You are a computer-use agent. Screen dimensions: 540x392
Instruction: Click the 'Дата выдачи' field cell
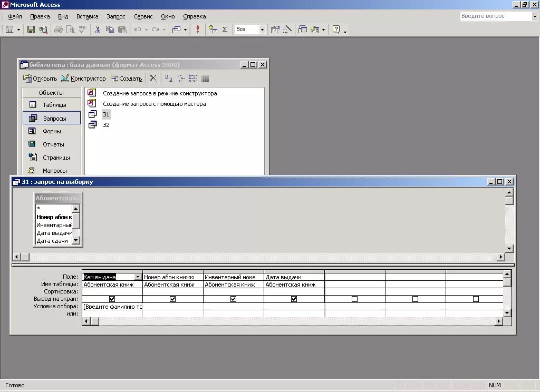[294, 277]
